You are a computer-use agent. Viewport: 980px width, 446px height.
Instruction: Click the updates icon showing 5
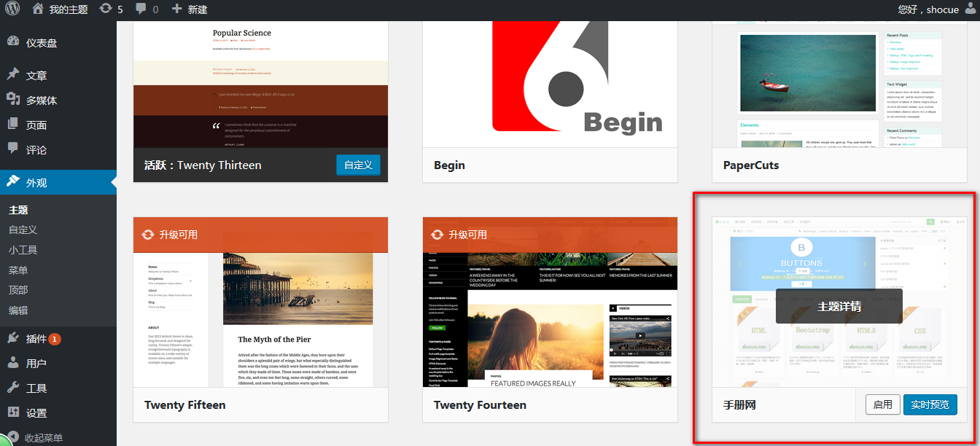(x=111, y=9)
